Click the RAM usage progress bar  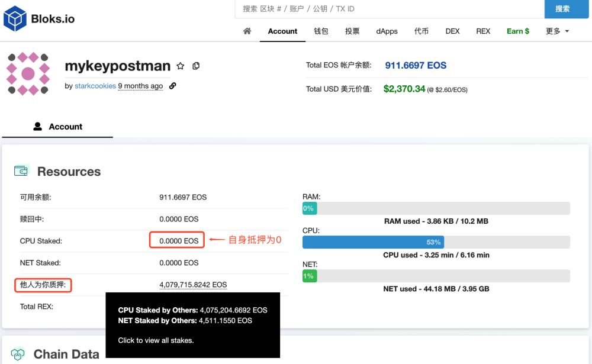[x=436, y=208]
